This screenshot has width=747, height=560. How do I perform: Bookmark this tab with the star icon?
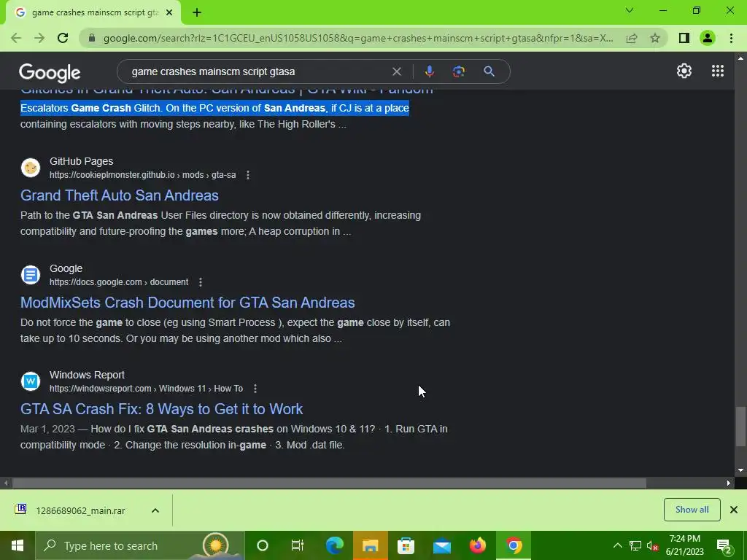point(655,38)
